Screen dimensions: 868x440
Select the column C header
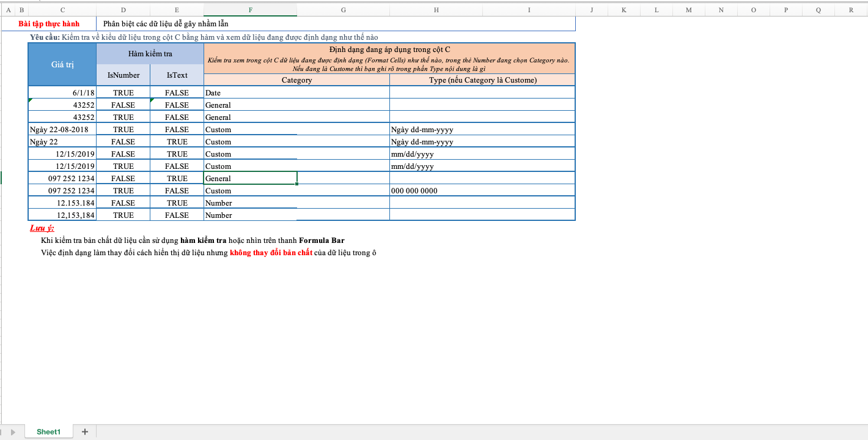click(62, 10)
